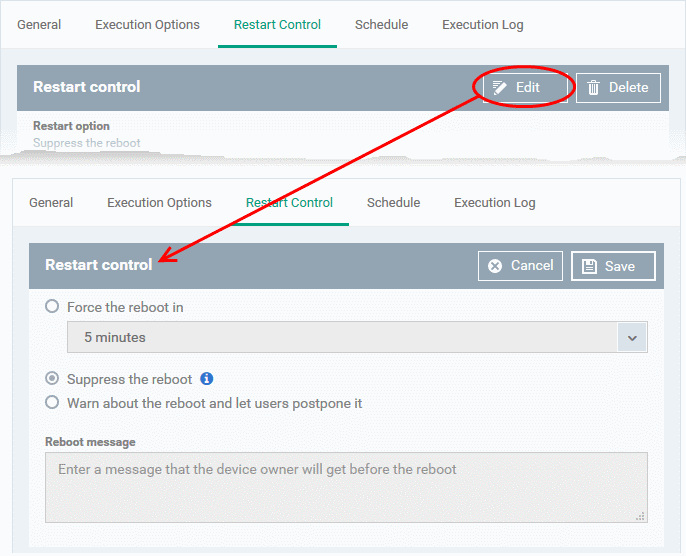
Task: Click the Delete button with the trash icon
Action: pyautogui.click(x=618, y=87)
